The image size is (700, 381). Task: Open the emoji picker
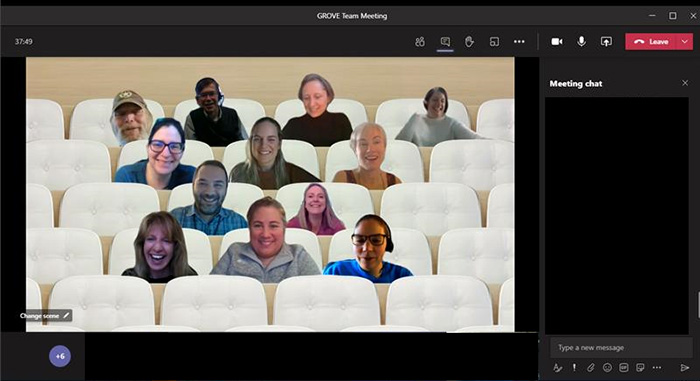(x=607, y=368)
